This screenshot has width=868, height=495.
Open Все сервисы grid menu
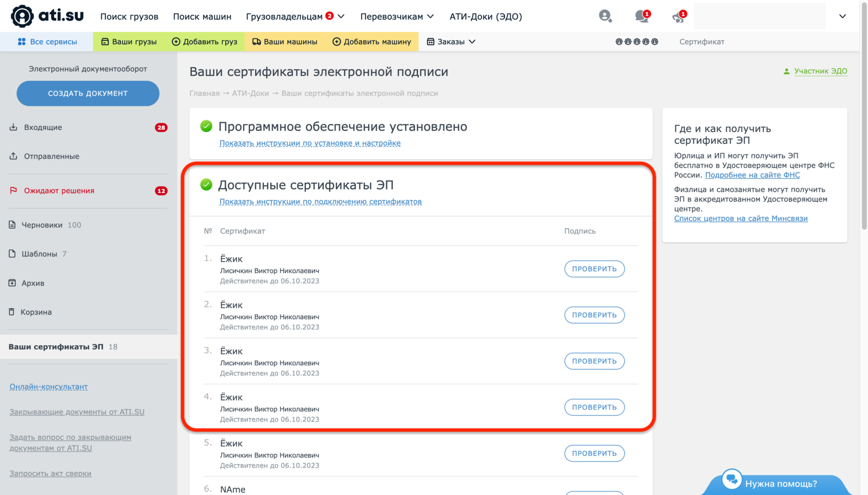coord(47,42)
